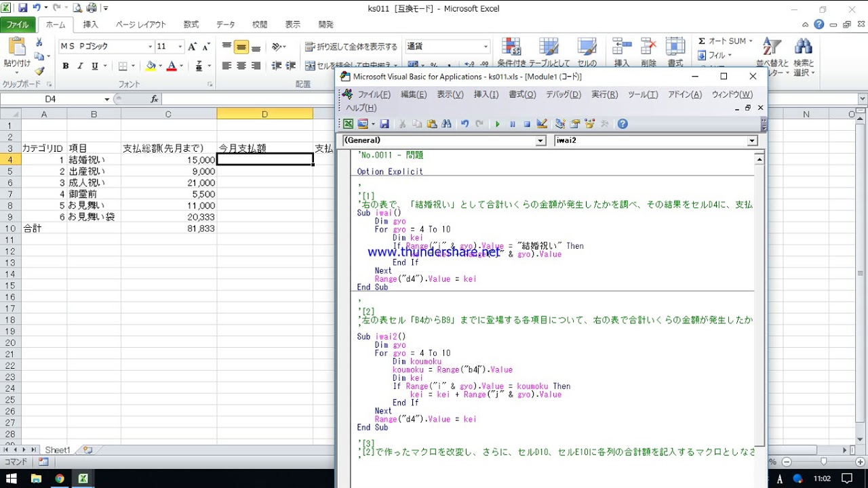Expand the (General) object dropdown
This screenshot has height=488, width=868.
(x=540, y=141)
